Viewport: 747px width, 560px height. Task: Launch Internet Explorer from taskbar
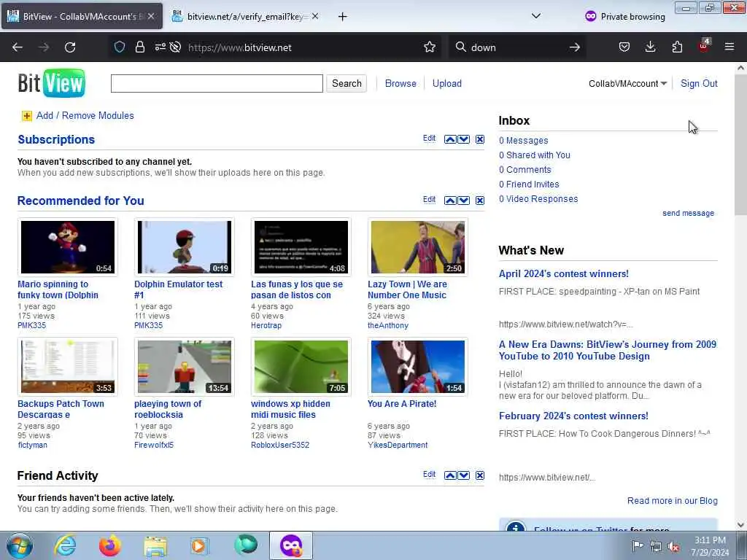[65, 545]
